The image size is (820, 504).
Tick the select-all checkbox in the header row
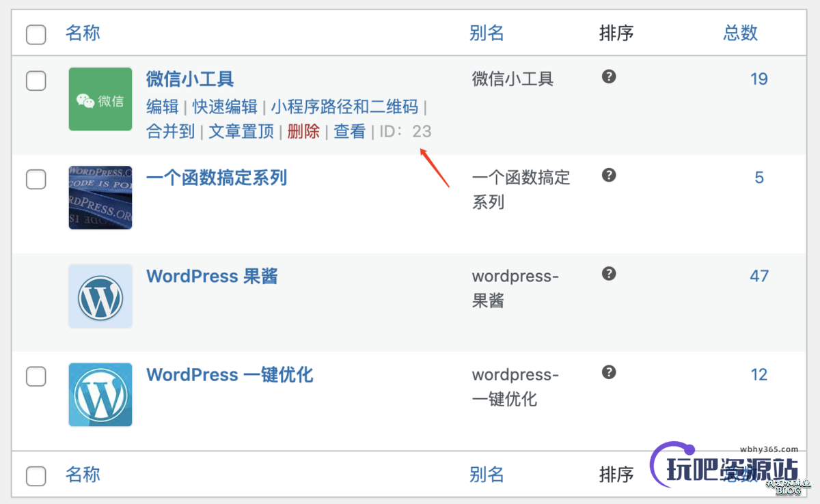click(x=36, y=34)
